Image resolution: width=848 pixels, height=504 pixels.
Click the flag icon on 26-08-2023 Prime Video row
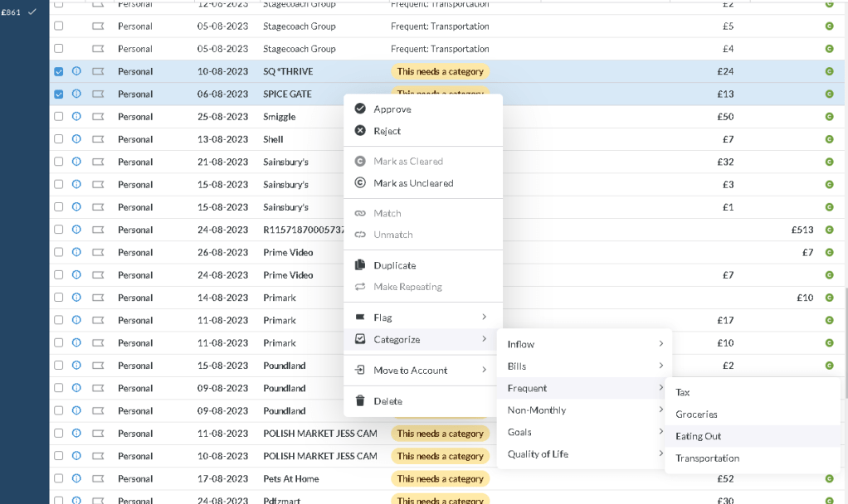98,252
